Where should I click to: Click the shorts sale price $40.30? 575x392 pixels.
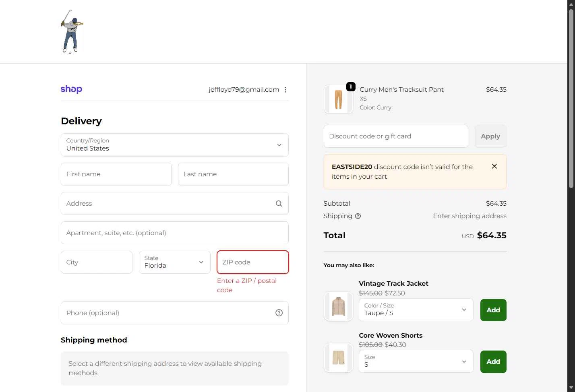(395, 345)
